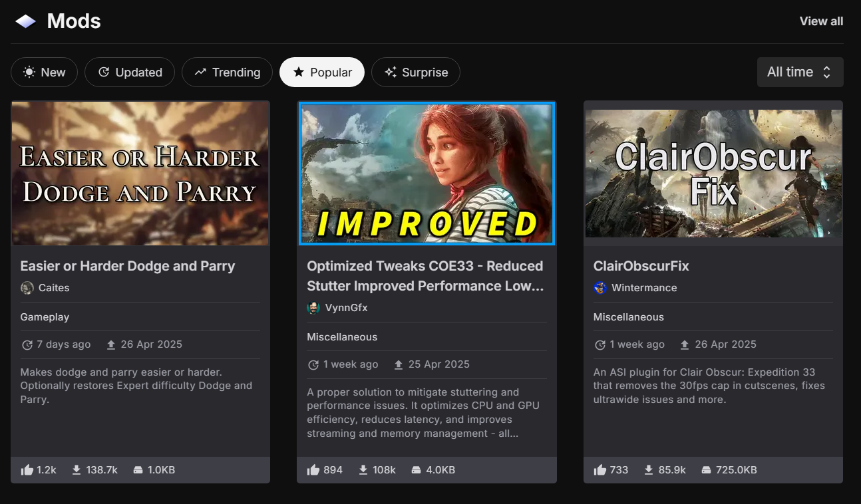This screenshot has height=504, width=861.
Task: Switch to the Updated filter tab
Action: tap(130, 72)
